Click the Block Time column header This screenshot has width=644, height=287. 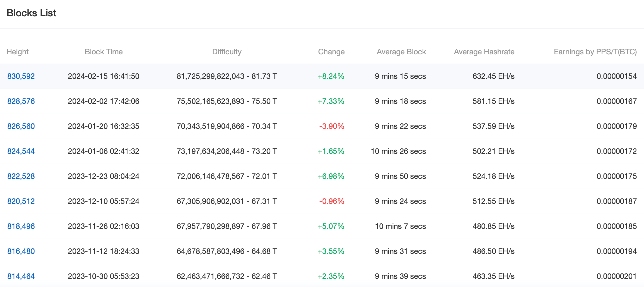point(104,52)
